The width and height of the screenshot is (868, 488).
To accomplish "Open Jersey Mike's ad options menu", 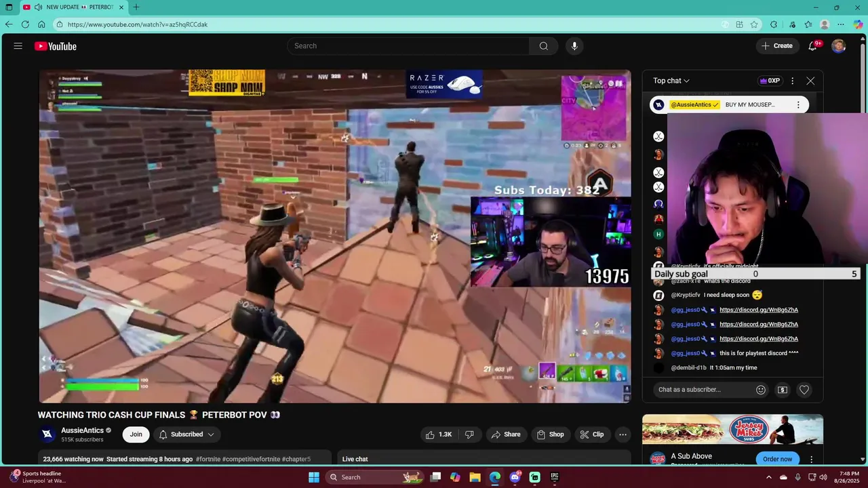I will coord(811,459).
